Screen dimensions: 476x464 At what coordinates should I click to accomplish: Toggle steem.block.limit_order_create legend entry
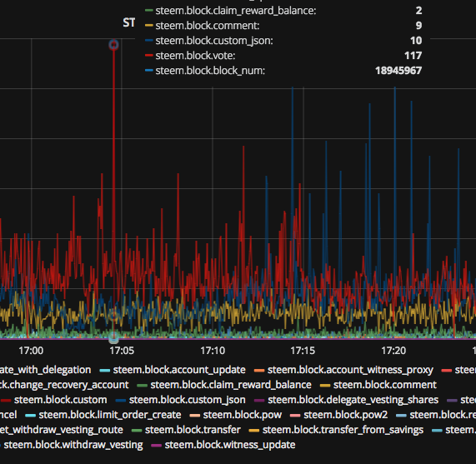(x=110, y=415)
